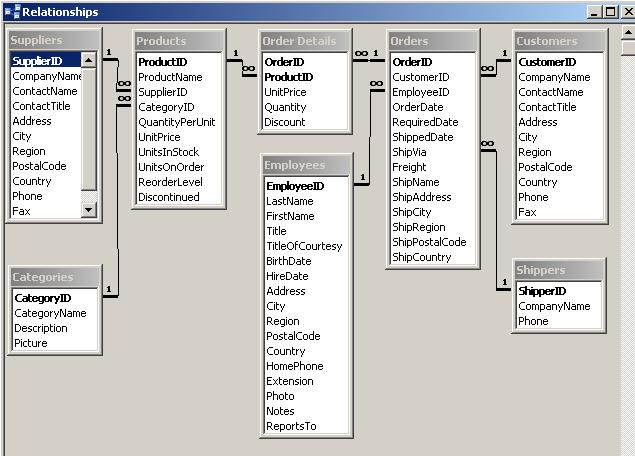Click Picture field in Categories table
Screen dimensions: 635x456
point(31,343)
